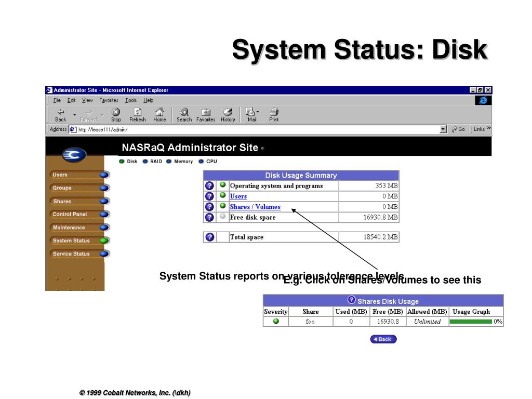This screenshot has height=399, width=532.
Task: Open the History toolbar icon
Action: (228, 115)
